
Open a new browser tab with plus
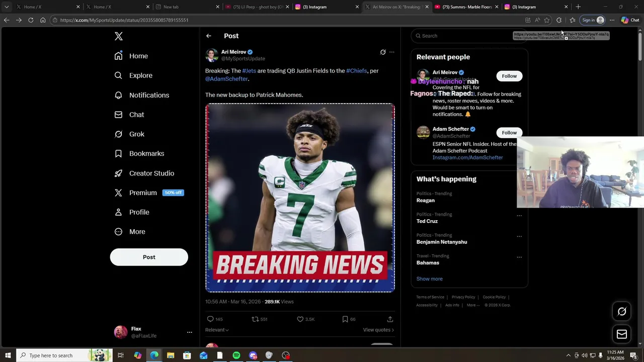(x=578, y=7)
